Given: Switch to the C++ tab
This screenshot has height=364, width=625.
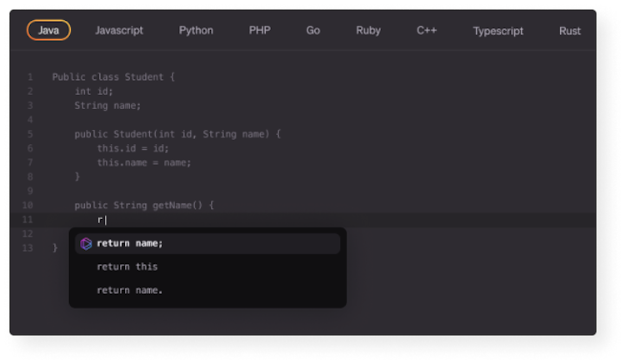Looking at the screenshot, I should click(427, 30).
